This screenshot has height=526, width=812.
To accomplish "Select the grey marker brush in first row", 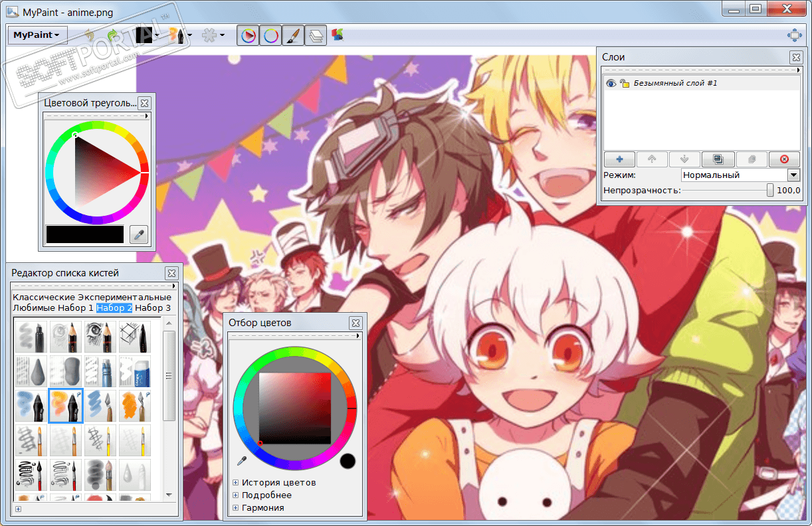I will (31, 337).
